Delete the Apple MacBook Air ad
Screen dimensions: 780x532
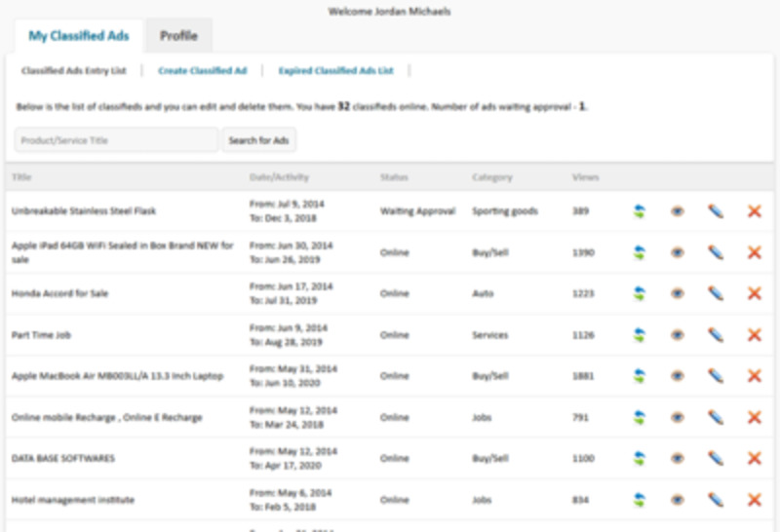pyautogui.click(x=755, y=376)
